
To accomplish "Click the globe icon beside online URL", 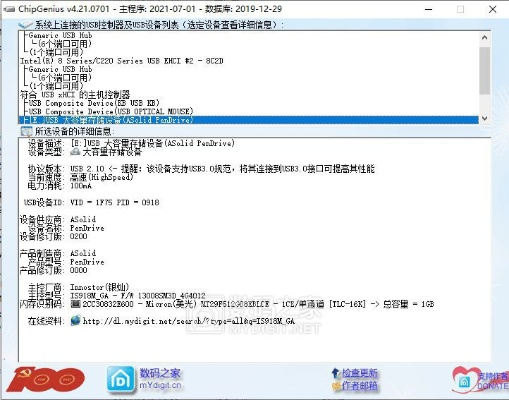I will [76, 321].
